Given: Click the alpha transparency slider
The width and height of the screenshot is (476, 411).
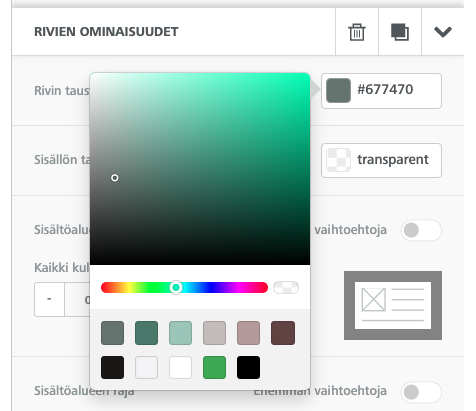Looking at the screenshot, I should tap(286, 287).
